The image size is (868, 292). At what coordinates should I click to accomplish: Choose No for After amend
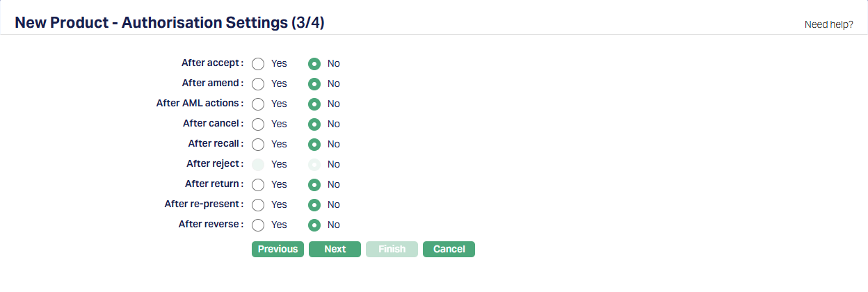click(314, 84)
